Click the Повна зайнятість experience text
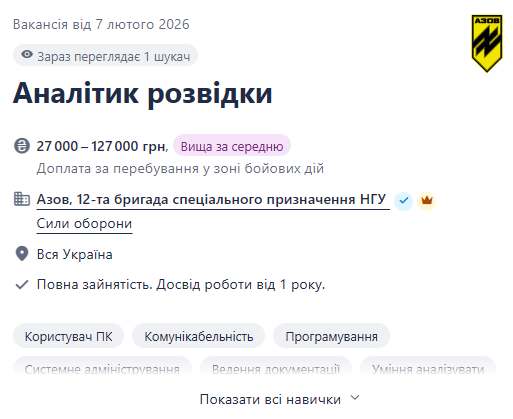Image resolution: width=513 pixels, height=419 pixels. click(181, 285)
